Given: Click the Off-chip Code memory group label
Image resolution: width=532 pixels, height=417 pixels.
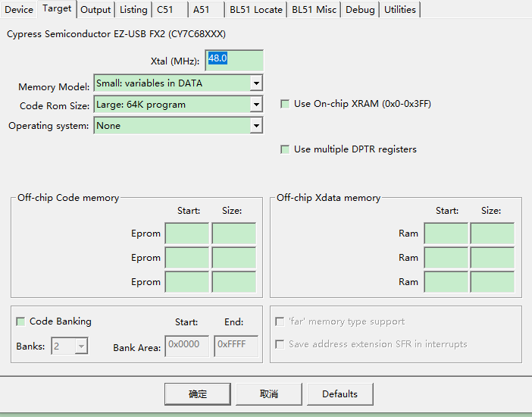Looking at the screenshot, I should pyautogui.click(x=68, y=198).
